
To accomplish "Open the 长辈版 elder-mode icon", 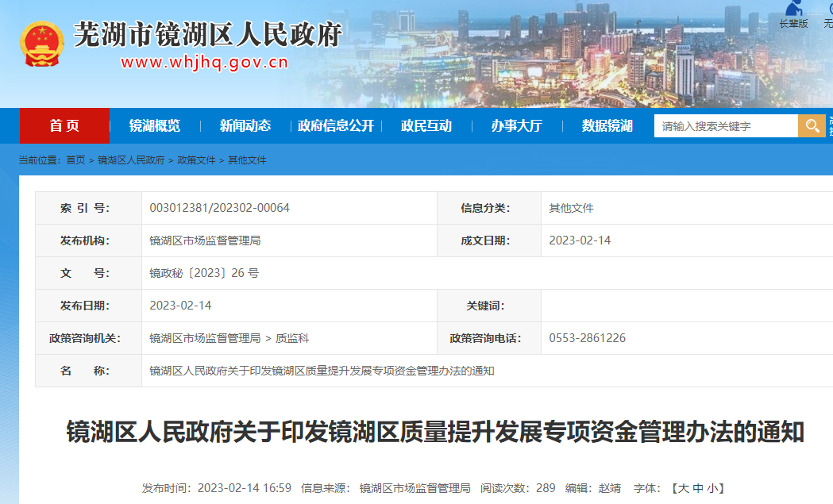I will 793,11.
